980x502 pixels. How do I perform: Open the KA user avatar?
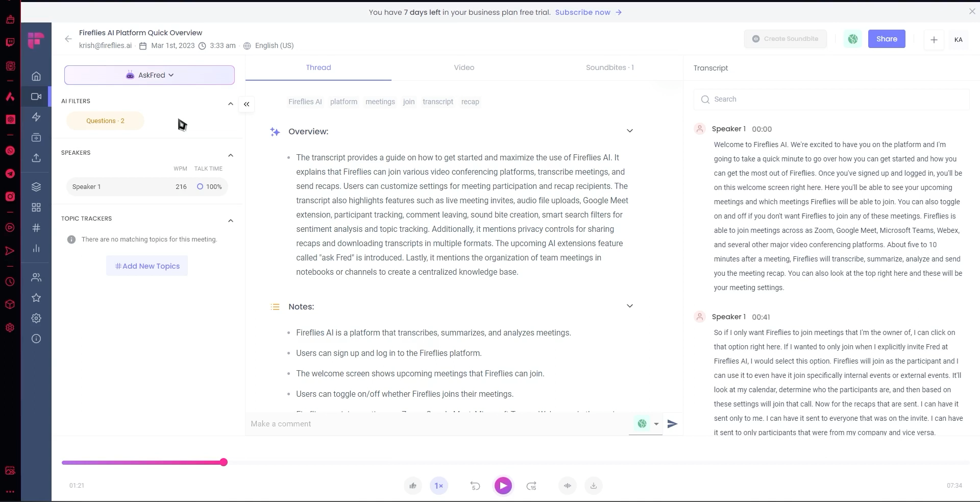(x=959, y=39)
